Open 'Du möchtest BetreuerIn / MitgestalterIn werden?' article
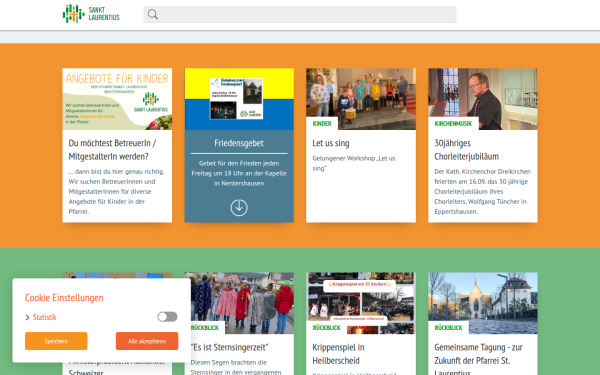Viewport: 600px width, 375px height. pyautogui.click(x=112, y=150)
